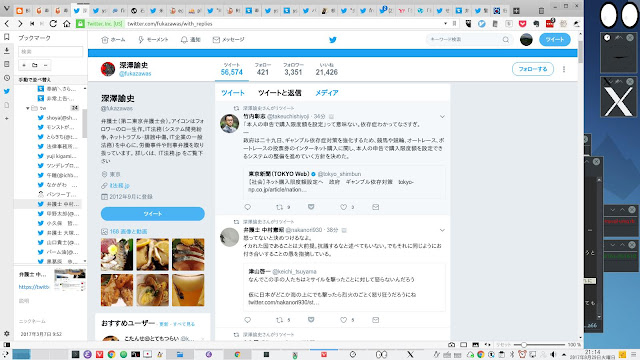This screenshot has height=360, width=640.
Task: Click the blue circular V extension icon
Action: [482, 24]
